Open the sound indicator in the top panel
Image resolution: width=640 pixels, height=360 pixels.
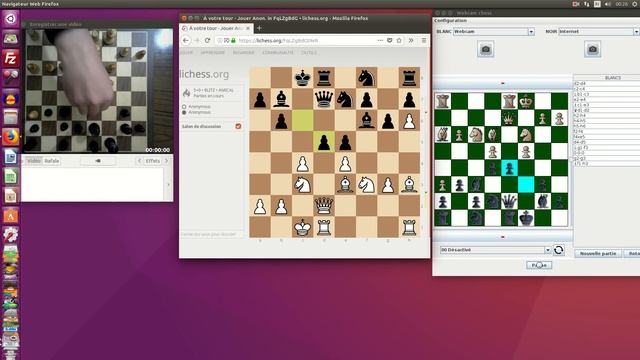coord(608,4)
